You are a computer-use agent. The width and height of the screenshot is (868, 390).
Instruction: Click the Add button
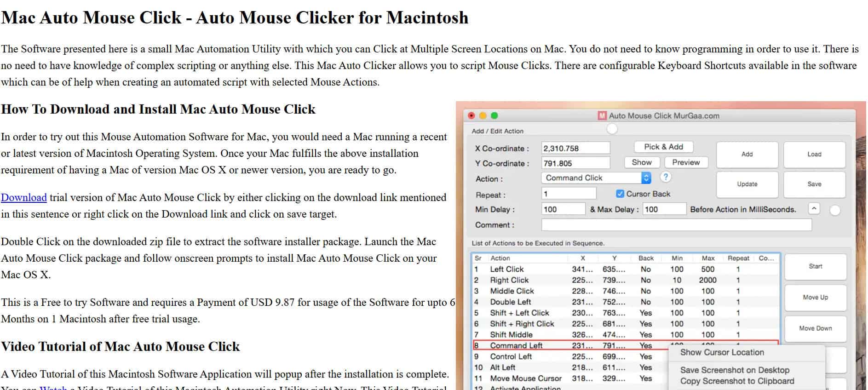(x=747, y=154)
